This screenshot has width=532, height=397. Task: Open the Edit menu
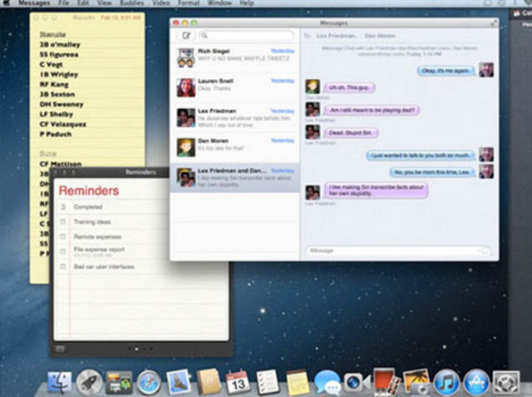pyautogui.click(x=83, y=3)
